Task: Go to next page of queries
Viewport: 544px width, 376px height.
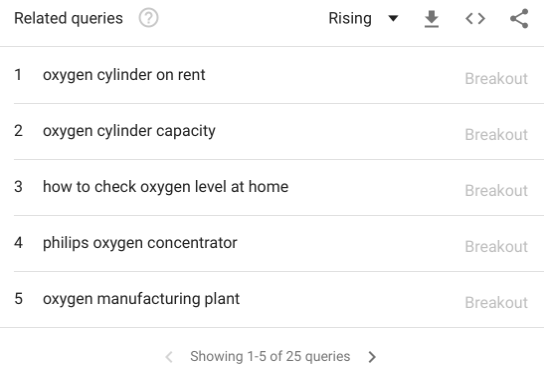Action: (372, 357)
